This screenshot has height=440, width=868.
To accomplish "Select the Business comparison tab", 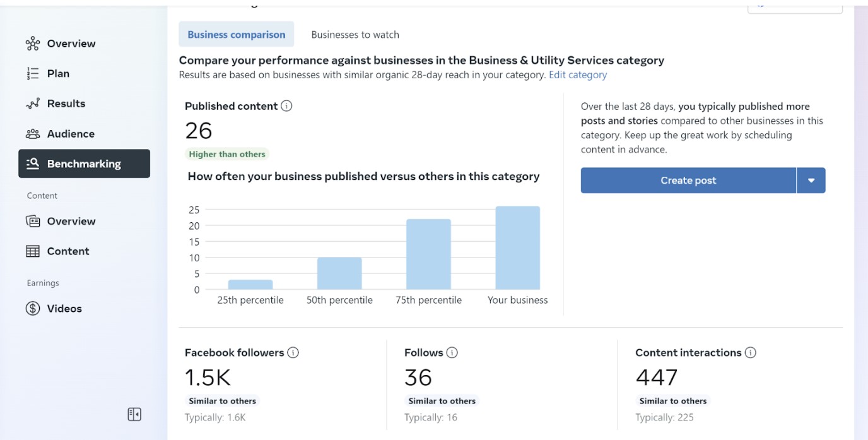I will pyautogui.click(x=236, y=34).
